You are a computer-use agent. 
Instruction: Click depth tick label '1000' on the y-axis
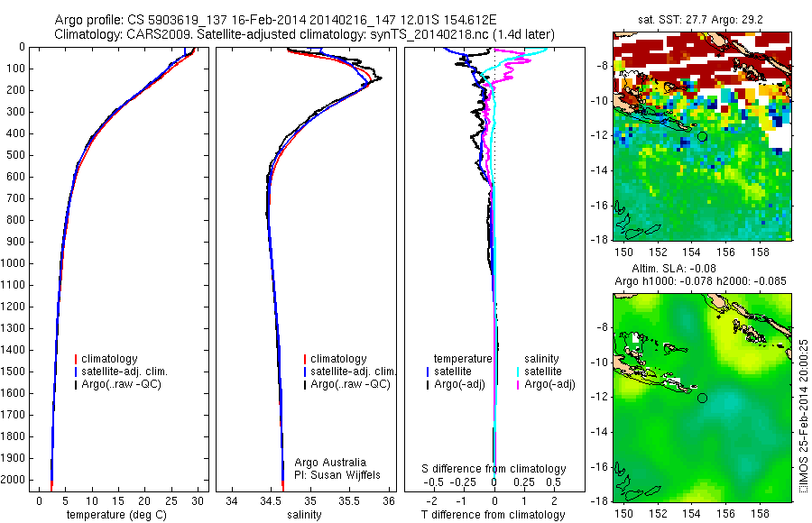click(14, 263)
